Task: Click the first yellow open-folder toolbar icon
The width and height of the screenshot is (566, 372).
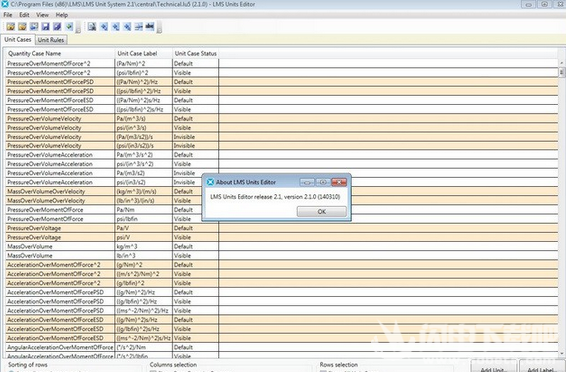Action: (x=10, y=26)
